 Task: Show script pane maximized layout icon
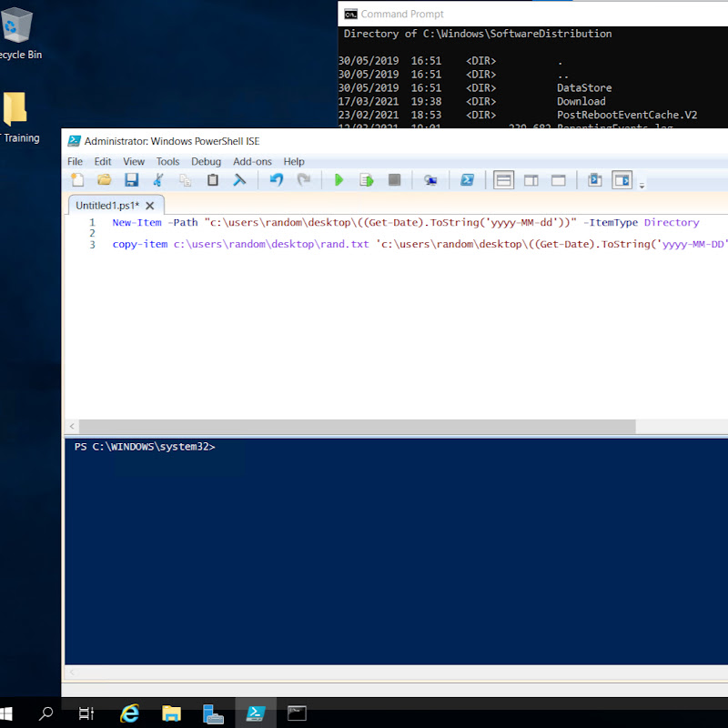[x=558, y=180]
